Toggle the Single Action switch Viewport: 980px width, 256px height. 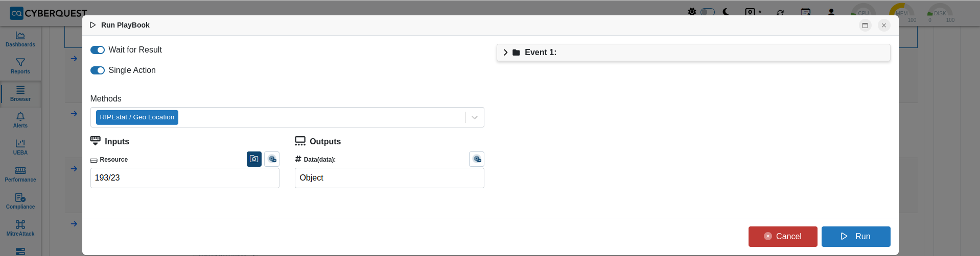click(98, 70)
